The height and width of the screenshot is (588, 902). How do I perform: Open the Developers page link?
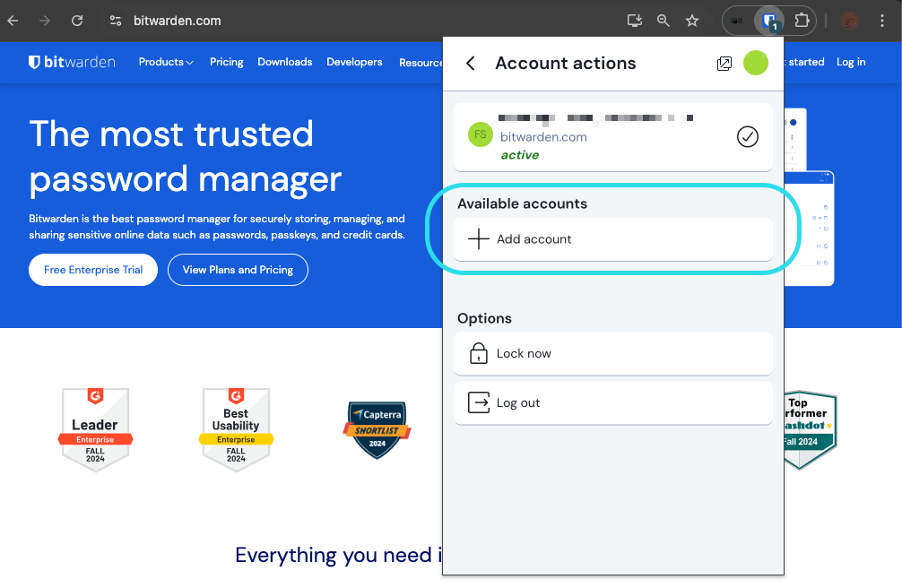tap(354, 62)
